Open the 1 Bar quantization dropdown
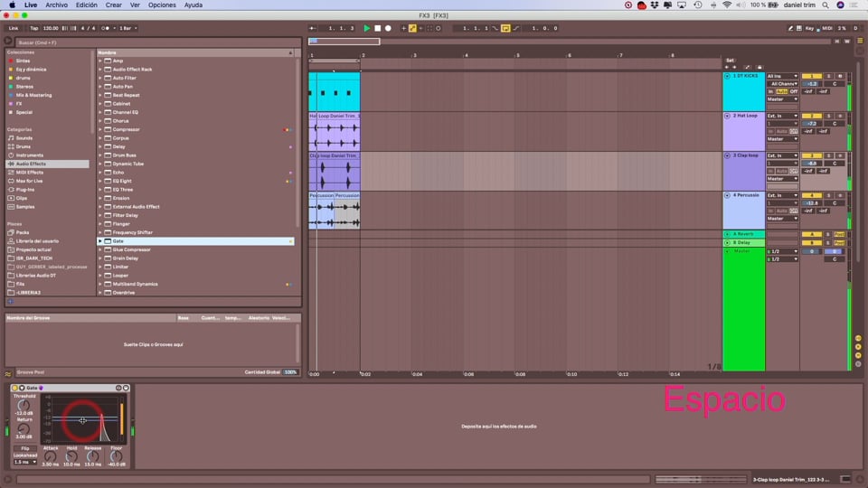The width and height of the screenshot is (868, 488). (x=127, y=28)
